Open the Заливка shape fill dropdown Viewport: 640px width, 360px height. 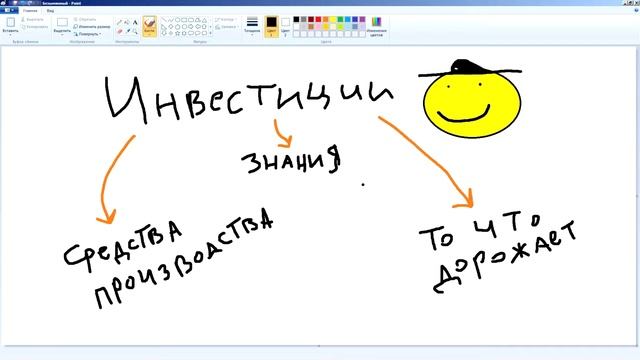(226, 27)
